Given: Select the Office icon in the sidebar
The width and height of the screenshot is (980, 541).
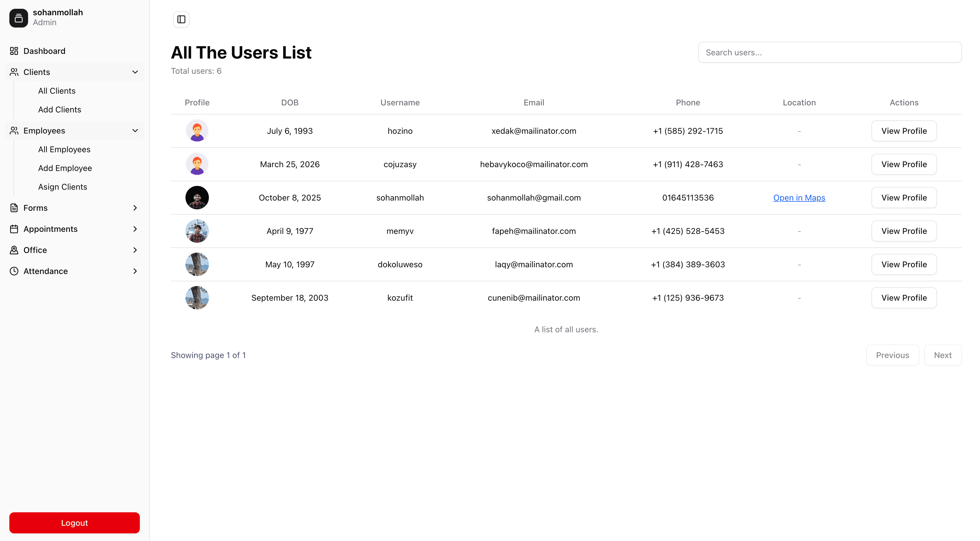Looking at the screenshot, I should tap(14, 250).
